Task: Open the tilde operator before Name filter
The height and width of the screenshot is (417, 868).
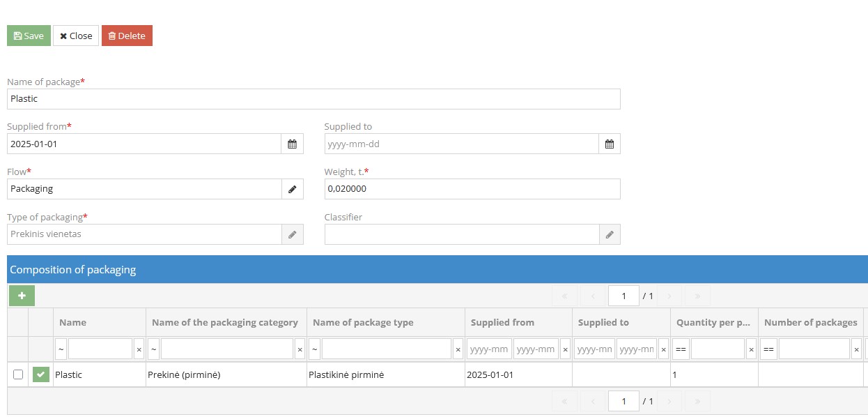Action: [60, 349]
